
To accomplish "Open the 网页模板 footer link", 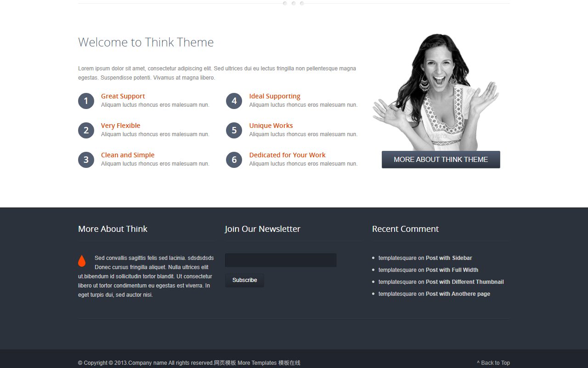I will click(225, 363).
